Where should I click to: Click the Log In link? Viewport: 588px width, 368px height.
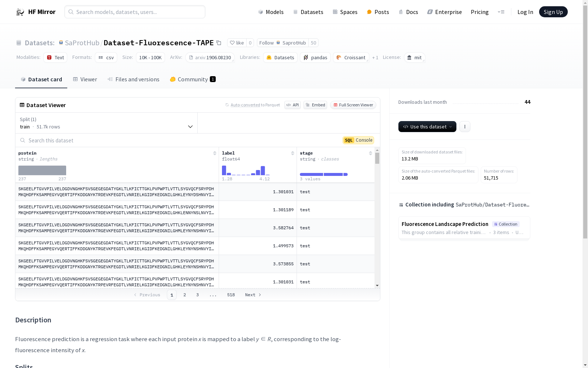[x=525, y=12]
